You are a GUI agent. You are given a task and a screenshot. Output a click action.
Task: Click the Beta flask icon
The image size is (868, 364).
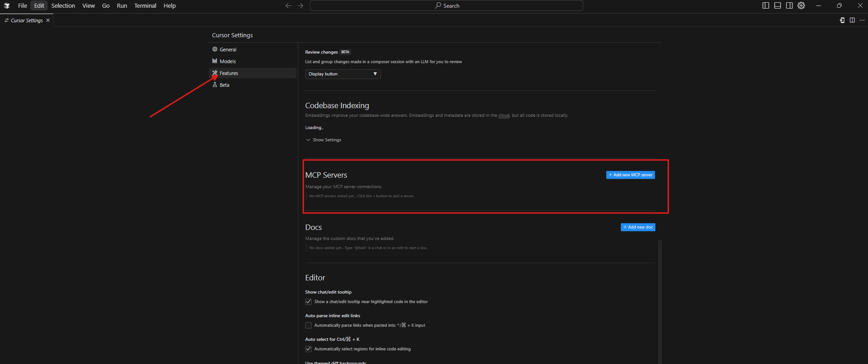tap(215, 85)
